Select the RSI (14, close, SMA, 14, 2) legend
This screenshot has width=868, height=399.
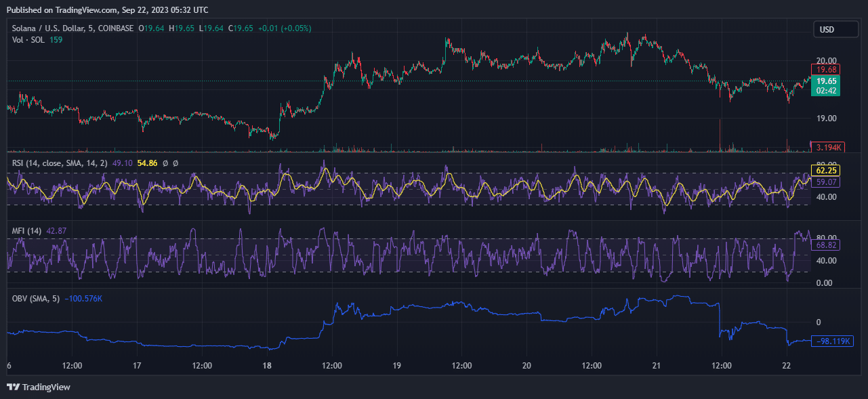[59, 163]
